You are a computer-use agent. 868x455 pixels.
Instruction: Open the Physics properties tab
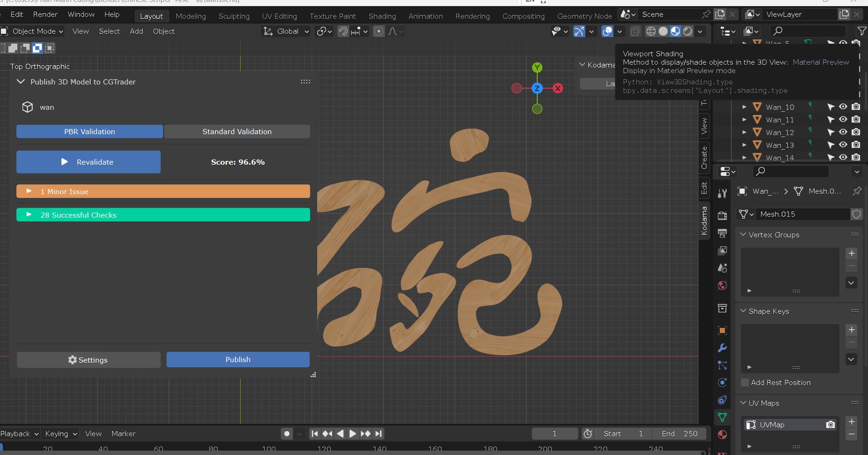pyautogui.click(x=723, y=382)
